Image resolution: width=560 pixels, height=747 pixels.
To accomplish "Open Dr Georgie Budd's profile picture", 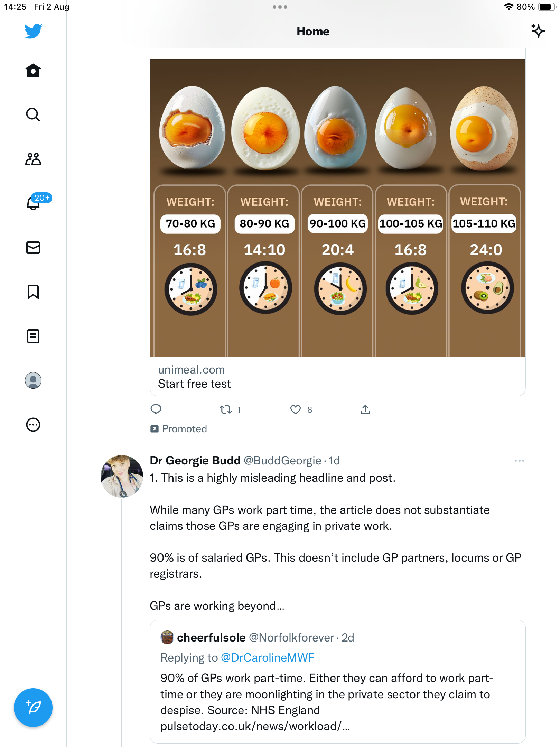I will coord(122,476).
